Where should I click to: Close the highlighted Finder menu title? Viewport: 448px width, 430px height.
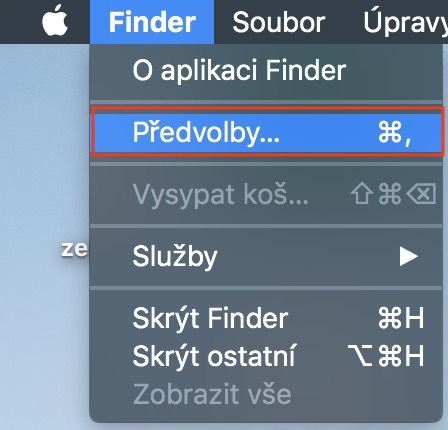[152, 22]
